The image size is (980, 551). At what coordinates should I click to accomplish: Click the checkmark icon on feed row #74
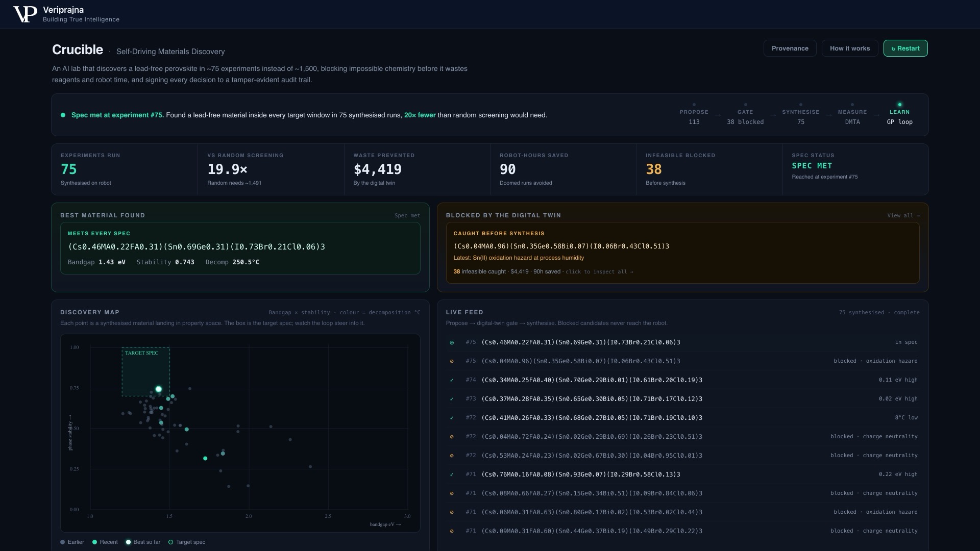tap(452, 381)
